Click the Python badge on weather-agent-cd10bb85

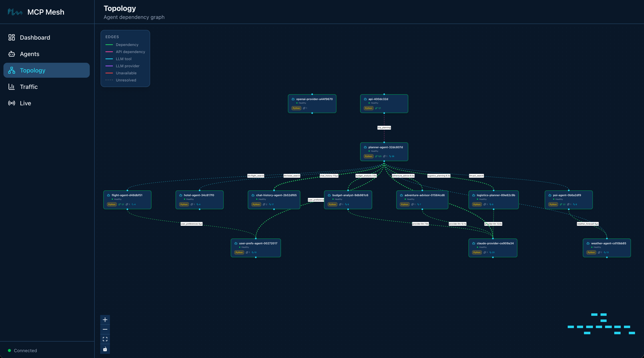(591, 252)
